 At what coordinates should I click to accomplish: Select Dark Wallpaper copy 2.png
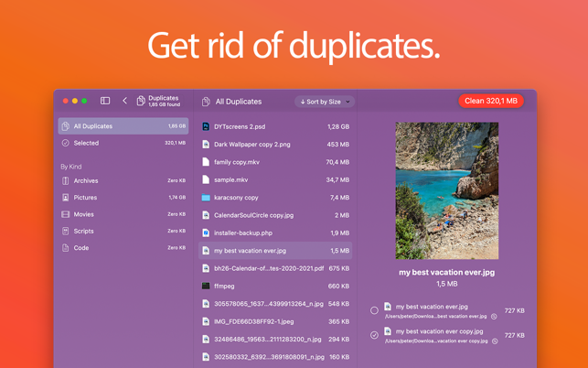tap(275, 145)
